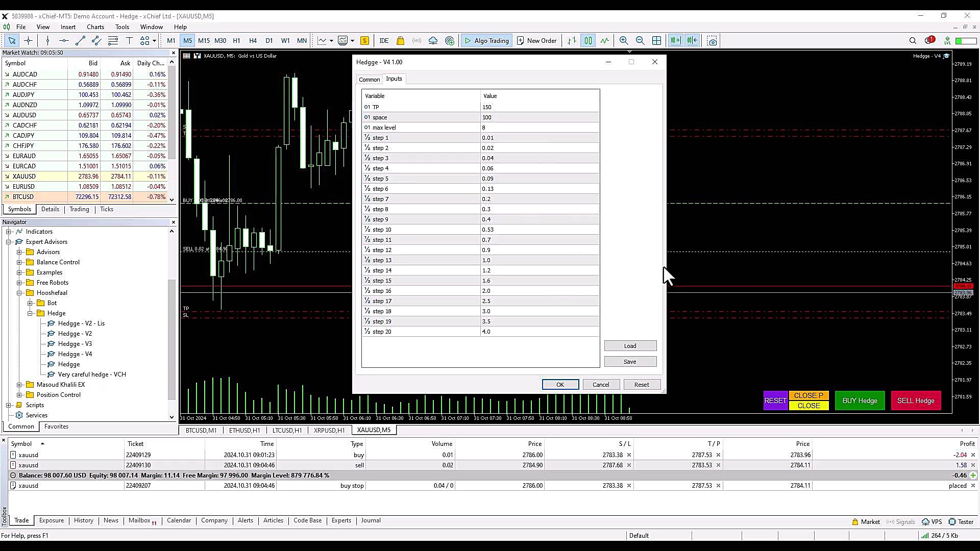Click the orange CLOSE P button

[808, 395]
